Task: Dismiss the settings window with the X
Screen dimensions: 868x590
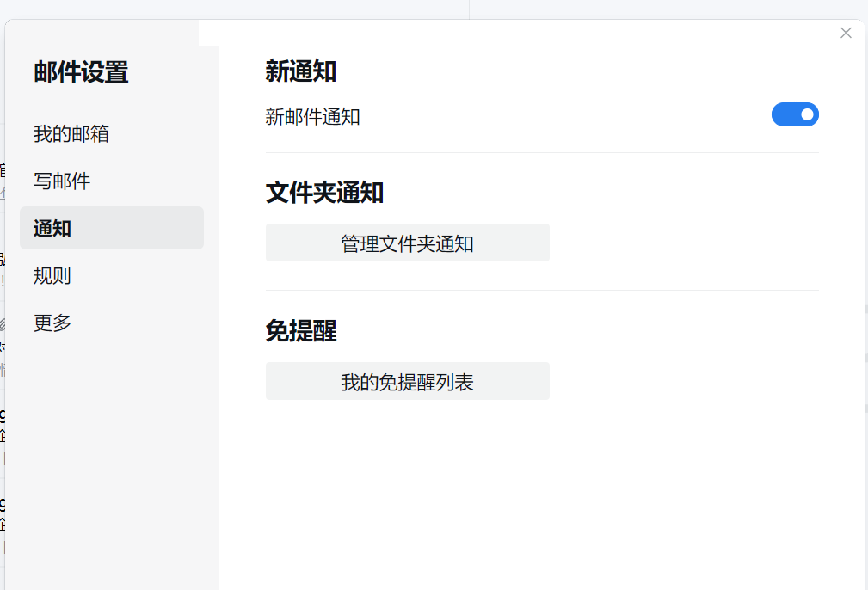Action: [845, 32]
